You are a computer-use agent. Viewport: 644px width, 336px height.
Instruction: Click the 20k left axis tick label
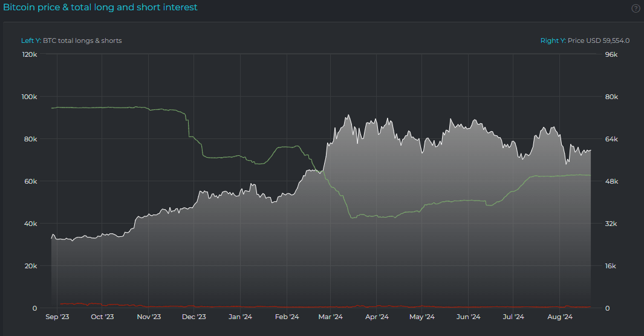[31, 266]
